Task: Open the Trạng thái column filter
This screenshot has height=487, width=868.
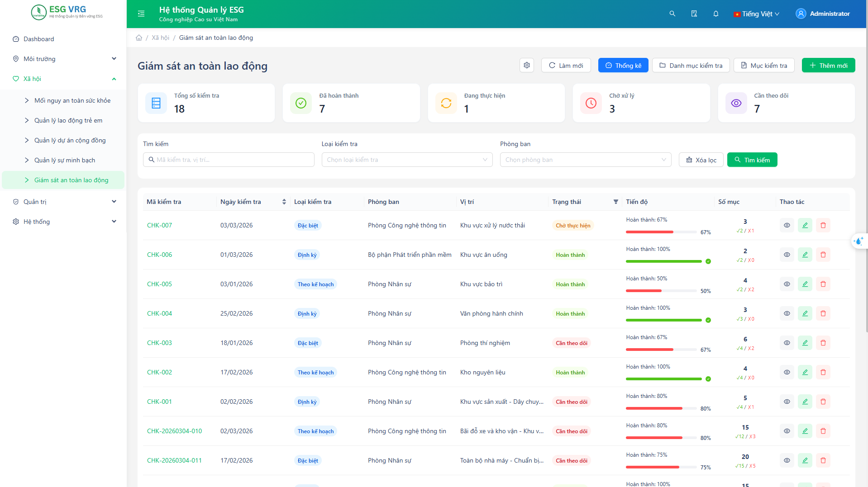Action: tap(616, 202)
